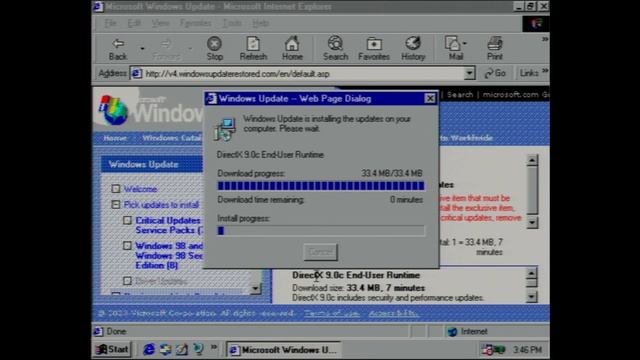Click the Links toolbar label
The height and width of the screenshot is (360, 640).
(x=529, y=73)
